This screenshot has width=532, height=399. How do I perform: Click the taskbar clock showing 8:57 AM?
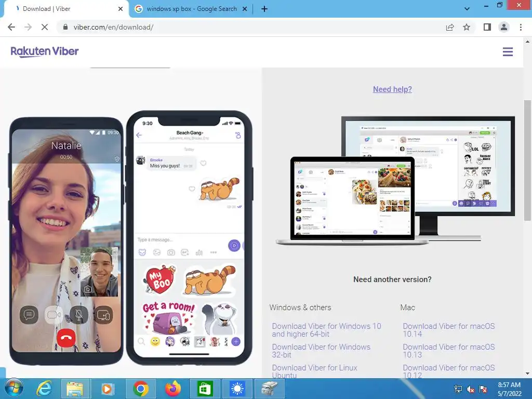tap(509, 389)
